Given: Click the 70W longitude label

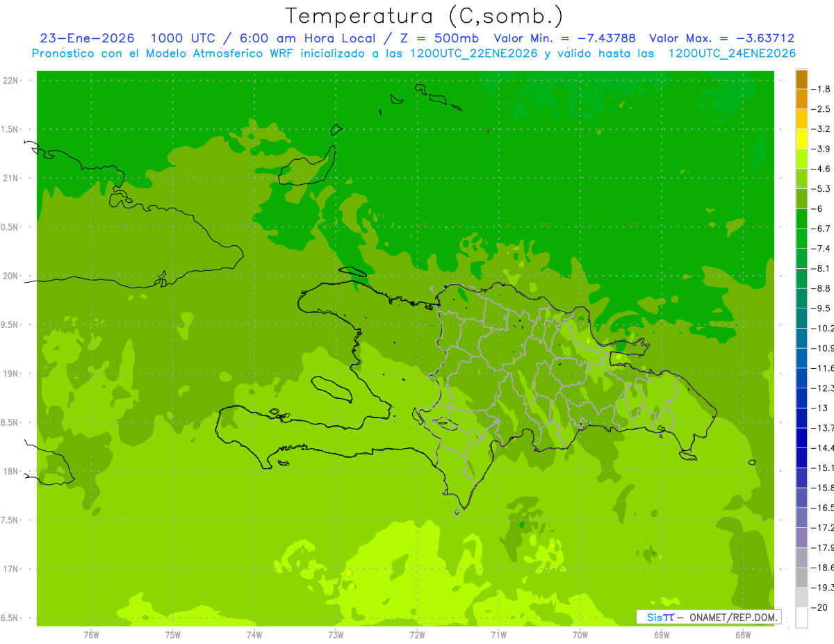Looking at the screenshot, I should pyautogui.click(x=580, y=635).
